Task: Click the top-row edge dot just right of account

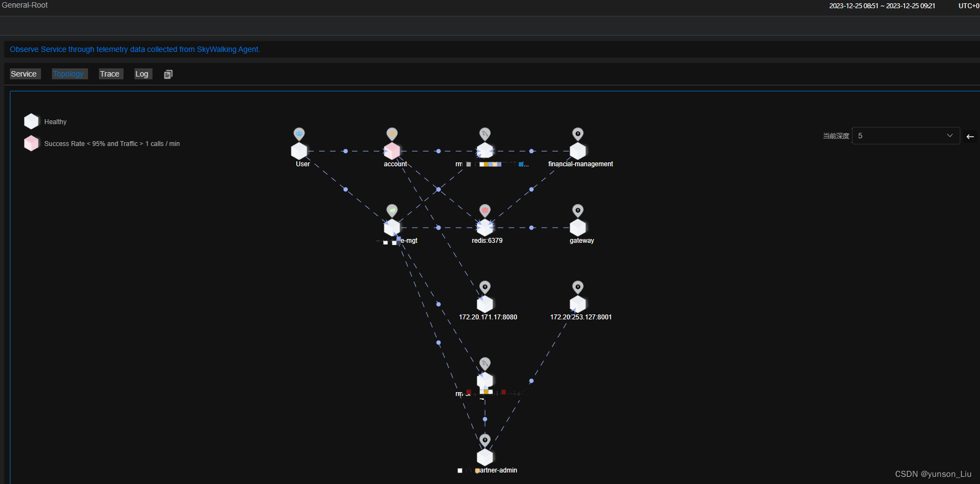Action: [x=438, y=151]
